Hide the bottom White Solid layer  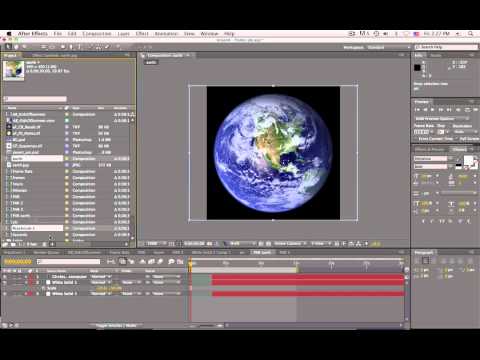(5, 294)
